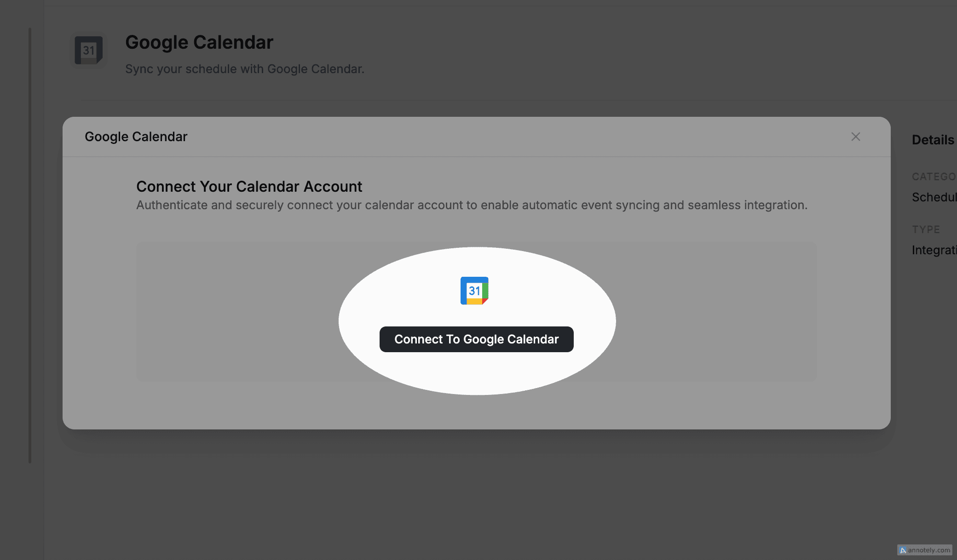Click the 'Schedule' category value
Screen dimensions: 957x560
pyautogui.click(x=934, y=197)
